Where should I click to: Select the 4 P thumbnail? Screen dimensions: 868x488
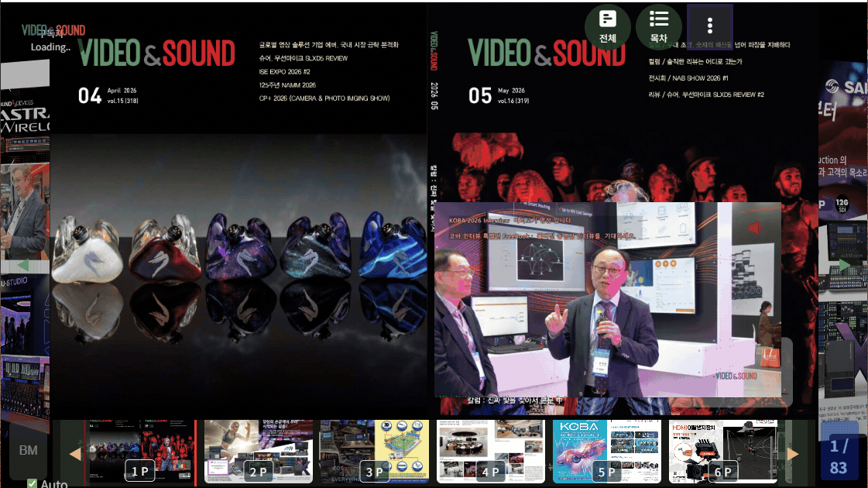tap(490, 452)
